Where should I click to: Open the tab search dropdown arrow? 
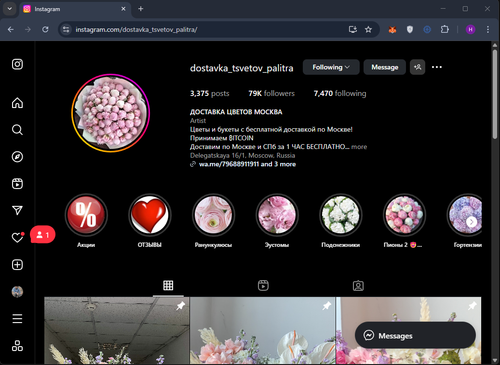click(10, 9)
